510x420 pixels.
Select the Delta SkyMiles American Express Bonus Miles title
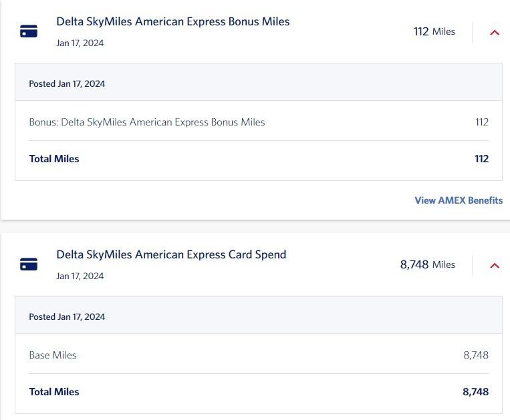(173, 21)
